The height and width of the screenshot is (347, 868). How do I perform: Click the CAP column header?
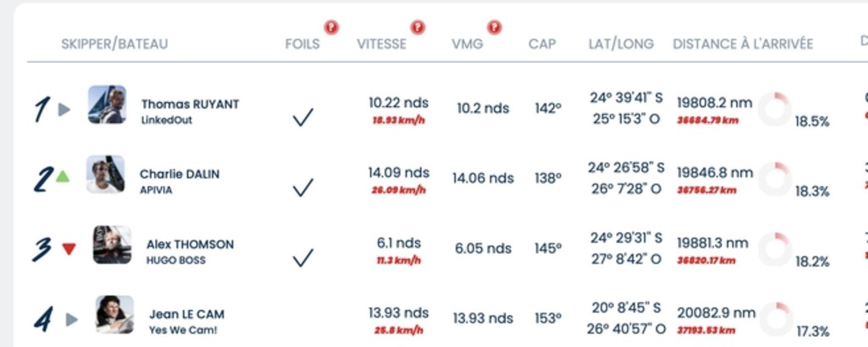tap(542, 44)
